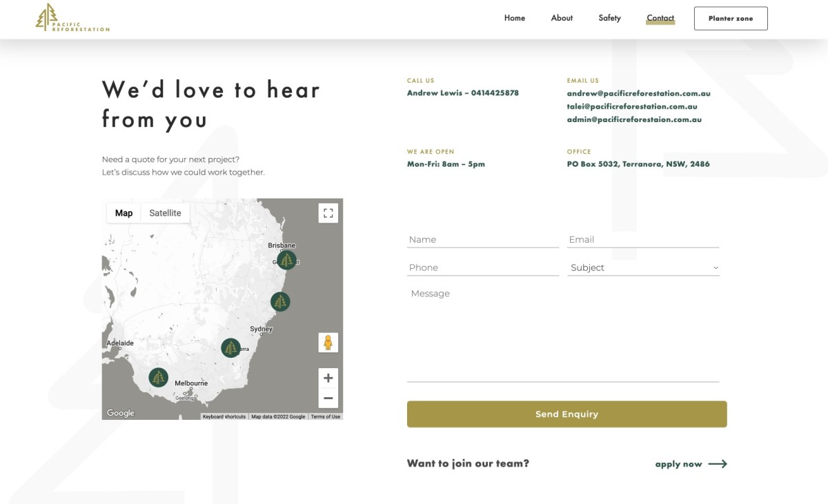Image resolution: width=828 pixels, height=504 pixels.
Task: Click into the Message text area
Action: point(563,332)
